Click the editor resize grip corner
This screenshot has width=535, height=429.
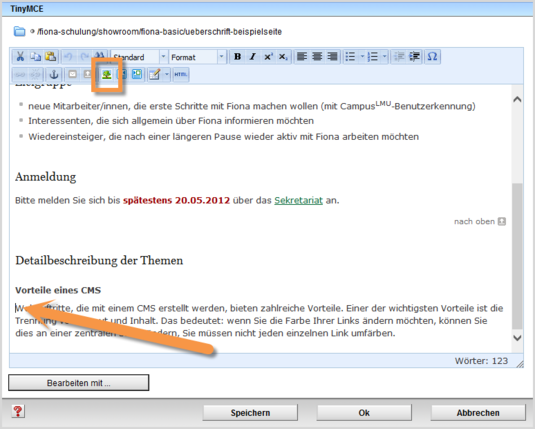pyautogui.click(x=520, y=364)
